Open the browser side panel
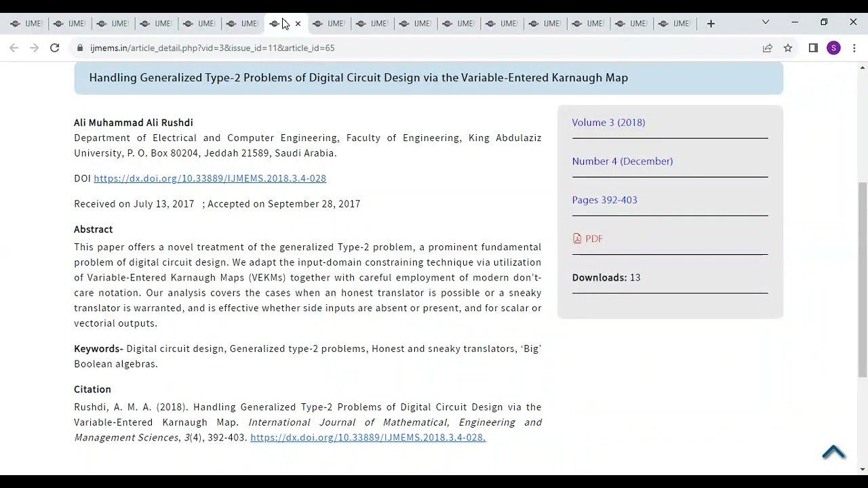 point(814,48)
